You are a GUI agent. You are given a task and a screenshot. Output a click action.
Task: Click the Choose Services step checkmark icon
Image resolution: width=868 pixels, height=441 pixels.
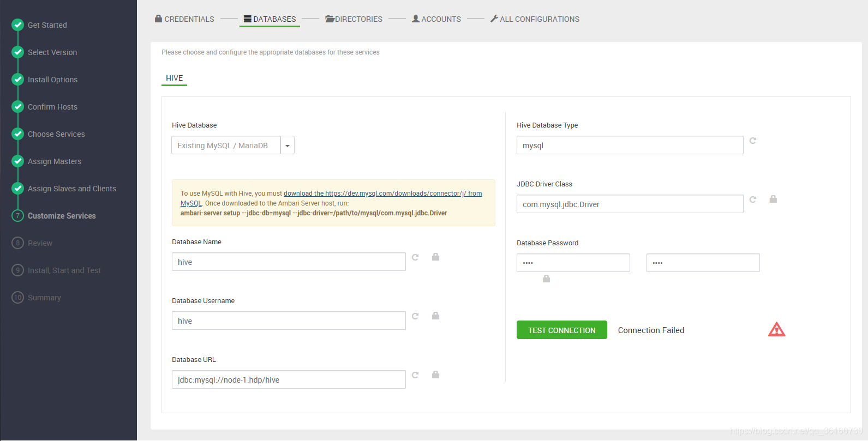pyautogui.click(x=18, y=134)
